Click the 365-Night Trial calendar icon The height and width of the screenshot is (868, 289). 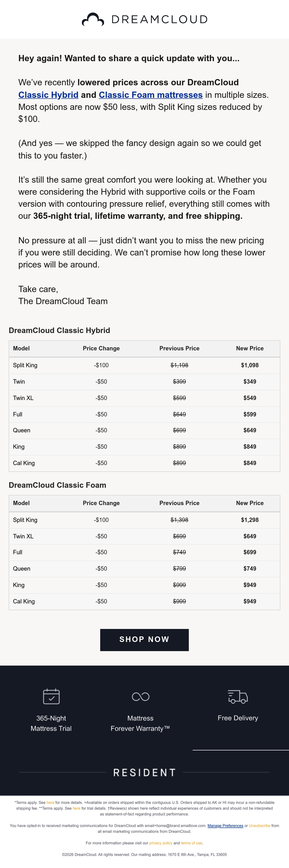point(51,696)
